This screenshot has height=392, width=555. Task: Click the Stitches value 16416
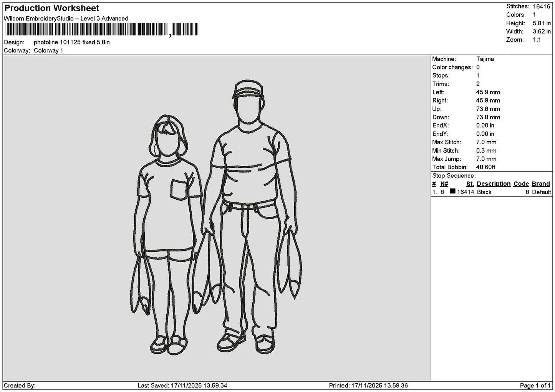(x=542, y=7)
